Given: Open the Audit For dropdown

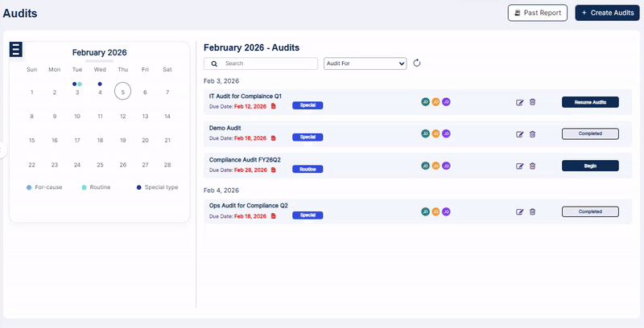Looking at the screenshot, I should (365, 64).
